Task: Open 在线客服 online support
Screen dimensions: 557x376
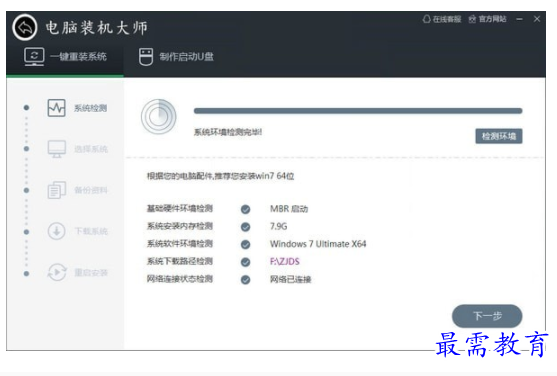Action: pyautogui.click(x=442, y=19)
